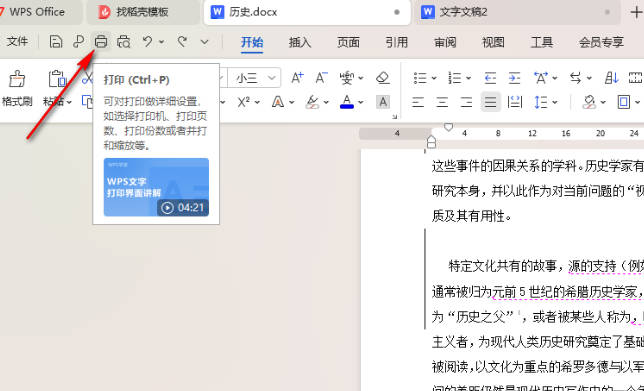Click the Font color A icon
The width and height of the screenshot is (644, 391).
point(347,102)
